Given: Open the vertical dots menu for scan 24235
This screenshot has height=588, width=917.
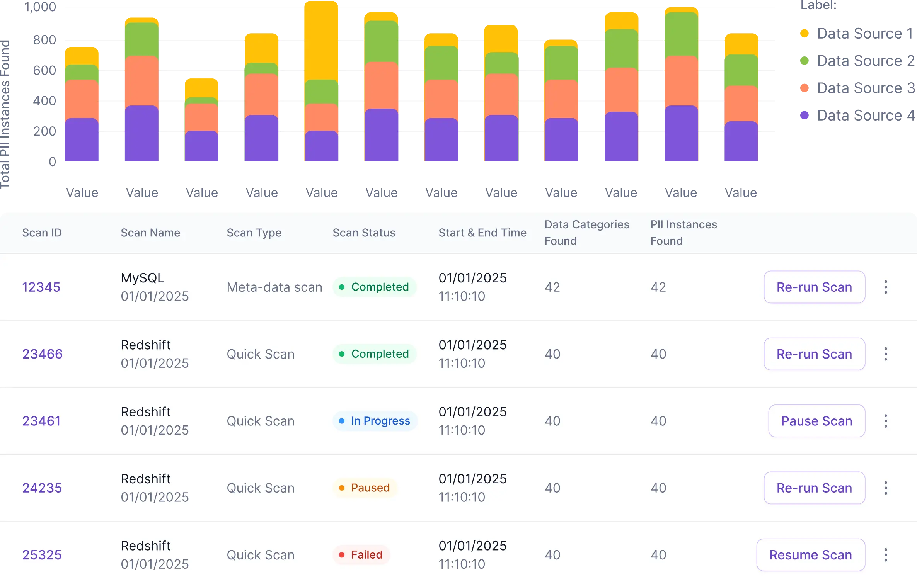Looking at the screenshot, I should point(885,488).
